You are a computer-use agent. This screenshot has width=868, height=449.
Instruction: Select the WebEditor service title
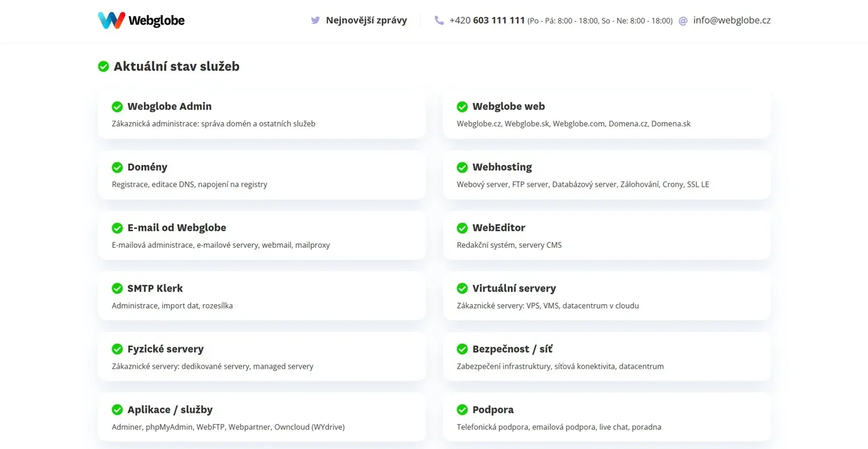click(499, 228)
